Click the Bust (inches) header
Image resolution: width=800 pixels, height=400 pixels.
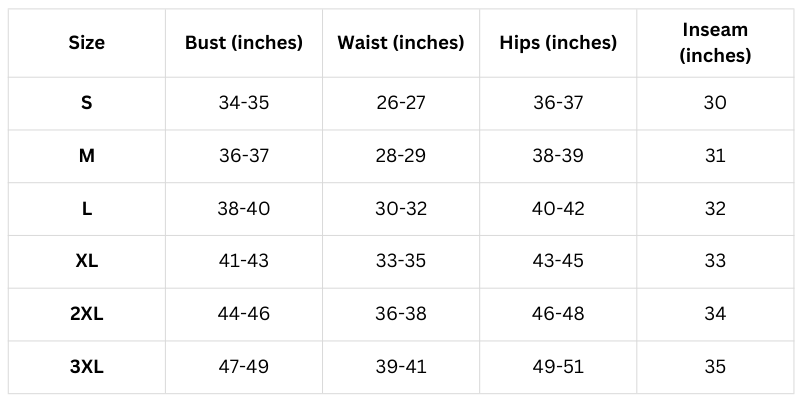(244, 43)
